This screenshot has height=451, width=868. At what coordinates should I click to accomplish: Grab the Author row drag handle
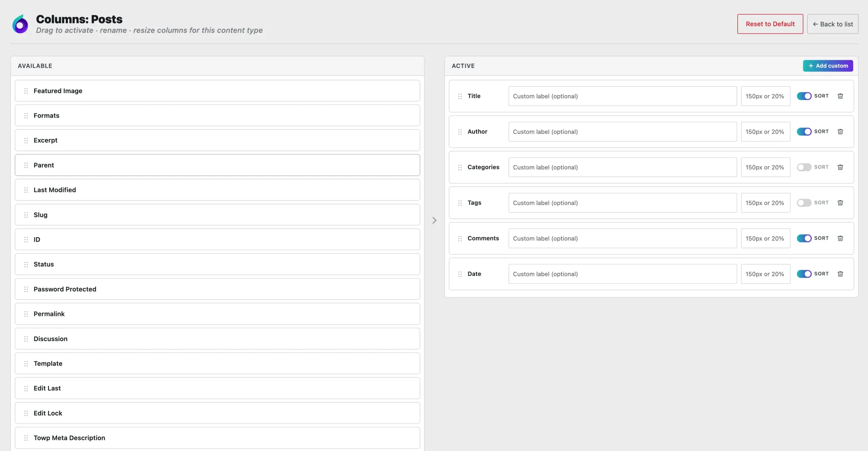pyautogui.click(x=460, y=132)
